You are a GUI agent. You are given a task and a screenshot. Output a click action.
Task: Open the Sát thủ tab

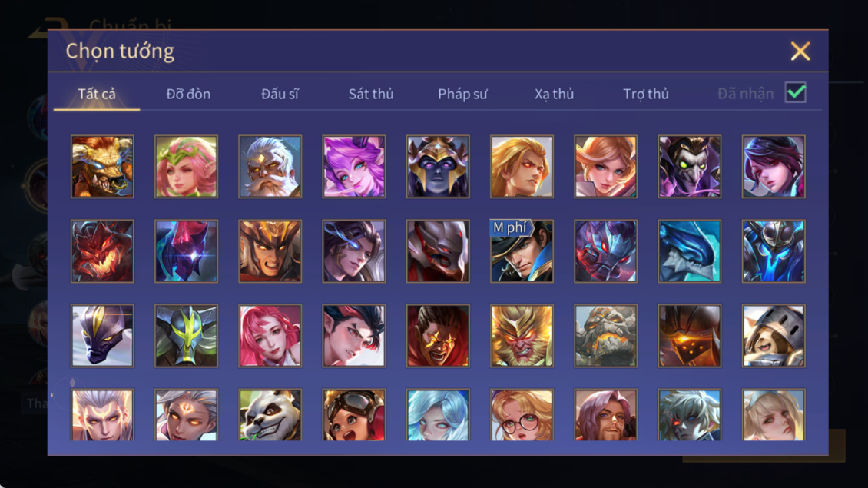(x=371, y=95)
